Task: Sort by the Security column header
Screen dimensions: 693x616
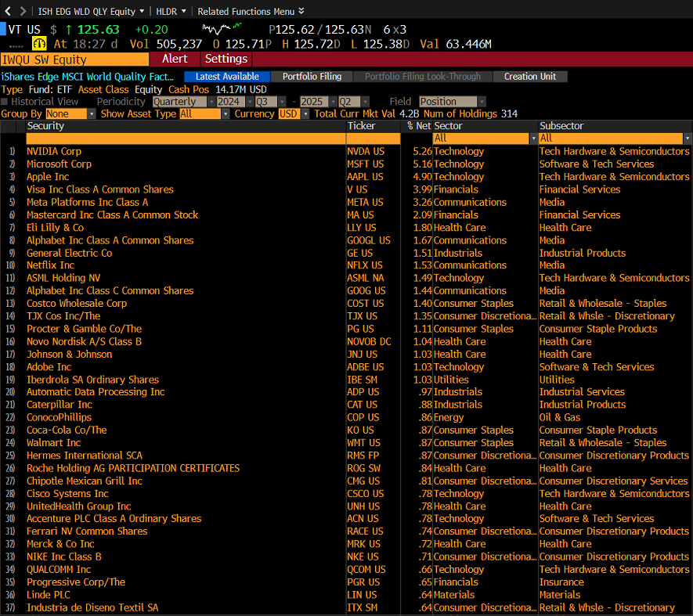Action: (x=45, y=126)
